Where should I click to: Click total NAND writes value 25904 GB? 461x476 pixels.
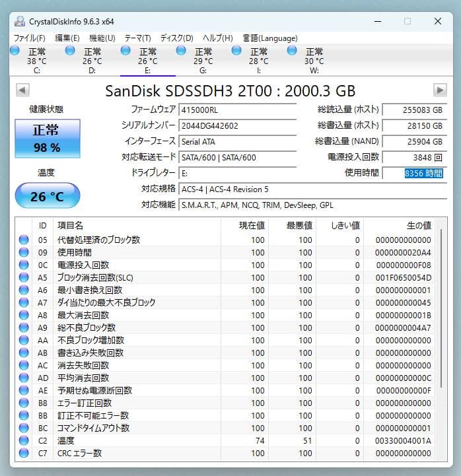pos(415,141)
